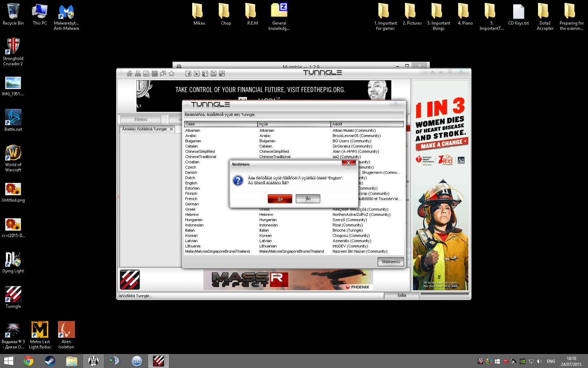588x368 pixels.
Task: Select the Dota2 Accepter folder on desktop
Action: click(x=545, y=17)
